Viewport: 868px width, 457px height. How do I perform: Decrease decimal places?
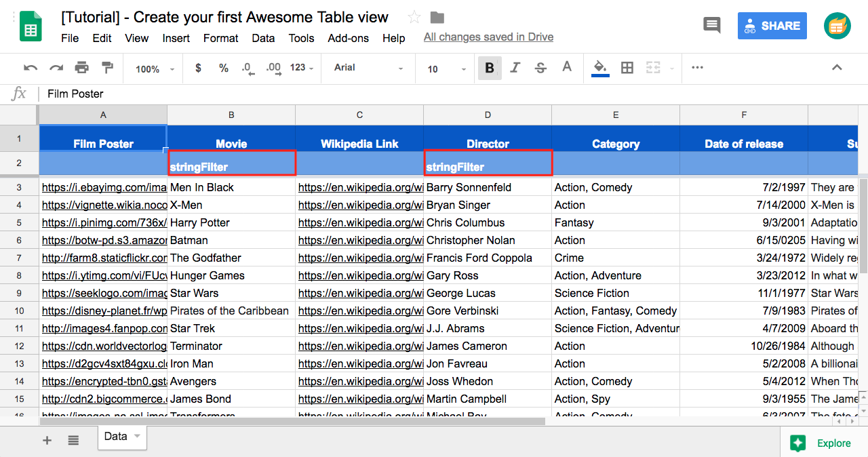248,68
